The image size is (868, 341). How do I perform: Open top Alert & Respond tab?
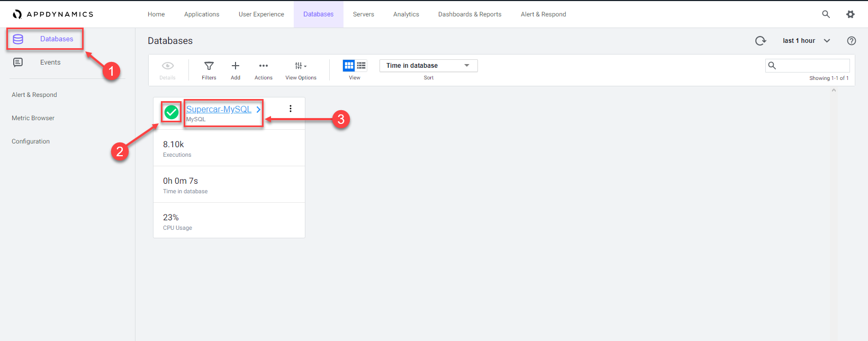pyautogui.click(x=544, y=14)
